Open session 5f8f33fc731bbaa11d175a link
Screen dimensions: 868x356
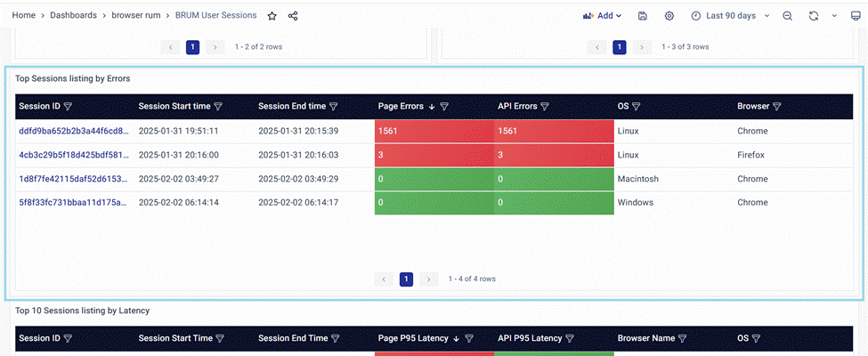[x=74, y=202]
